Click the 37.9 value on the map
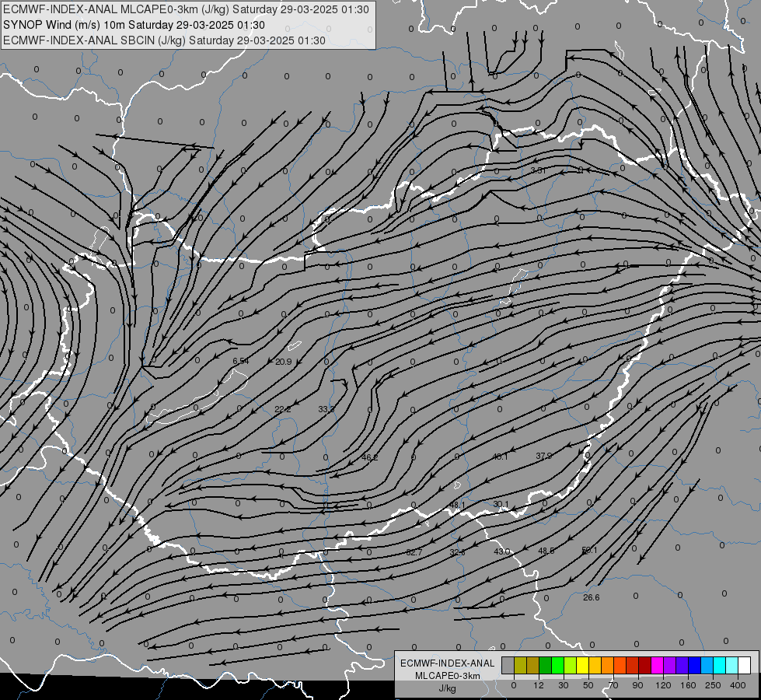This screenshot has height=700, width=761. point(544,456)
